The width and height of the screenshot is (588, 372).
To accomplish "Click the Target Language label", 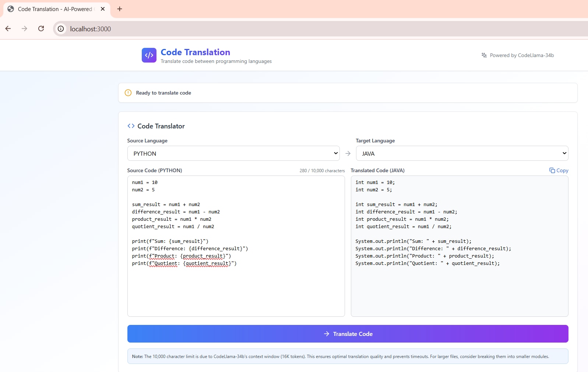I will point(375,141).
